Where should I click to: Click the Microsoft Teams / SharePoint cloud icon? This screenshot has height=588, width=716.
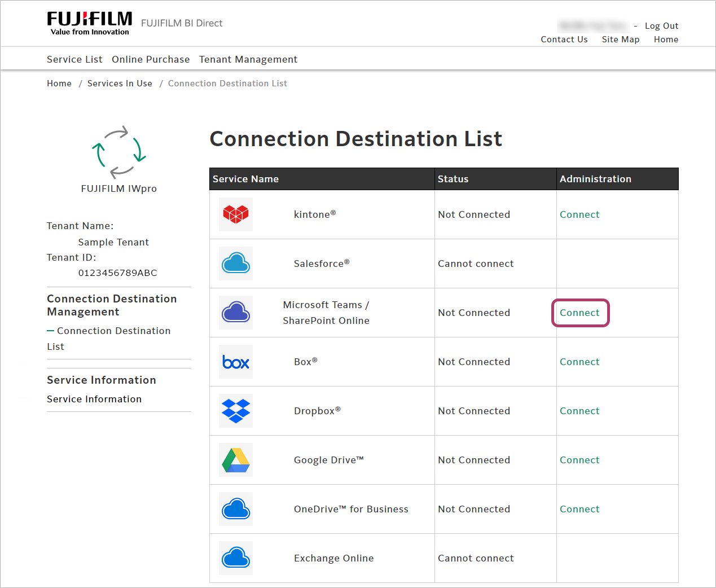[236, 313]
